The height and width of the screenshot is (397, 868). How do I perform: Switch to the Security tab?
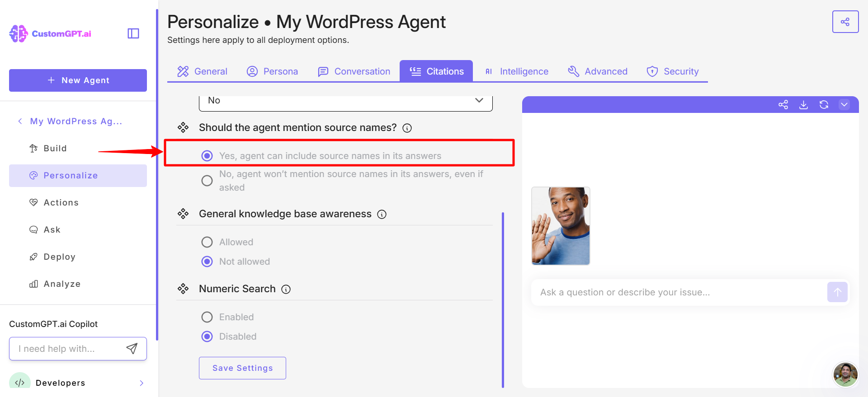click(x=673, y=71)
